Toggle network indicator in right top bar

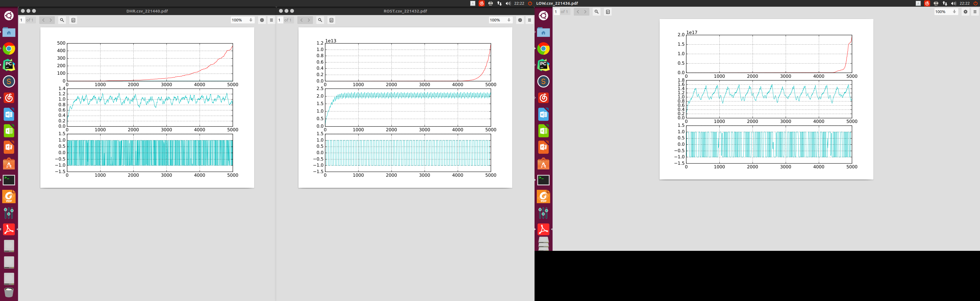tap(945, 3)
